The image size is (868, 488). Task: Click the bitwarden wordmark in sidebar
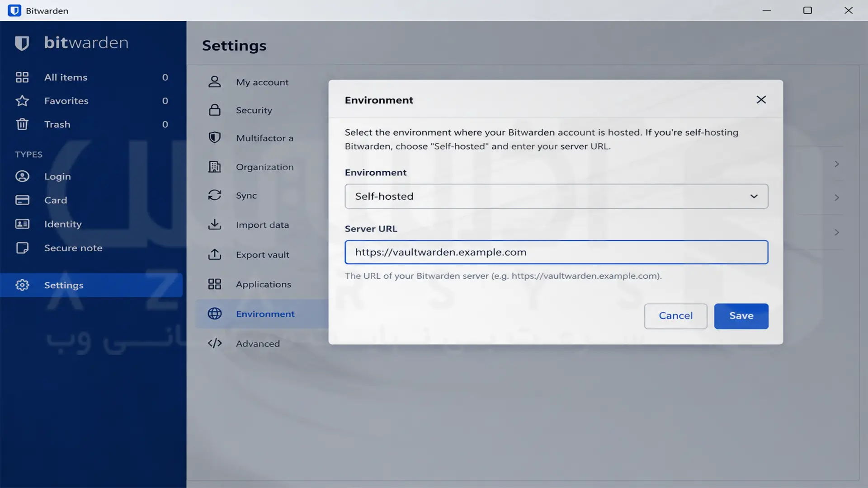pos(86,42)
